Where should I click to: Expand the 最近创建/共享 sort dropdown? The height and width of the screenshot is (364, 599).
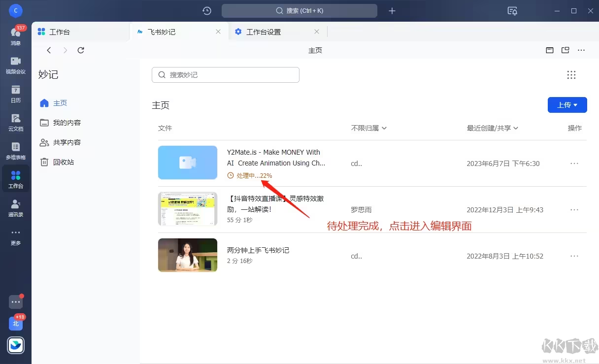(x=493, y=128)
